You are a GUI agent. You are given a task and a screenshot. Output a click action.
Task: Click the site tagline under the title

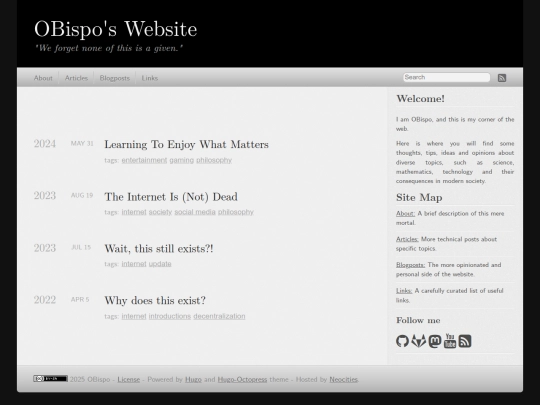click(x=109, y=48)
